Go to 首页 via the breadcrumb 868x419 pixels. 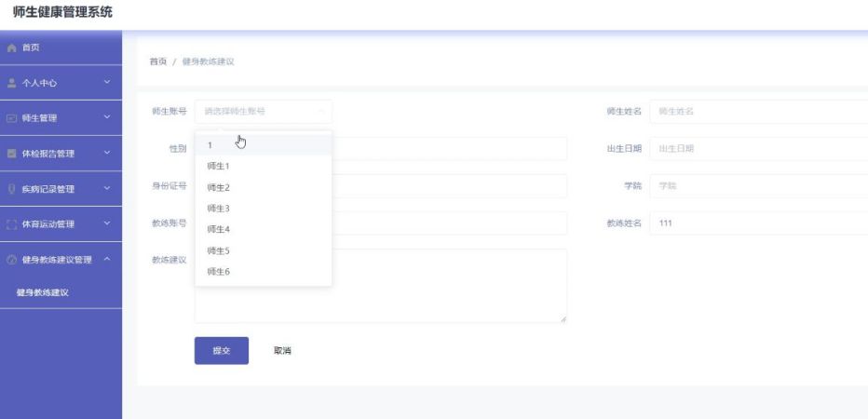coord(158,61)
